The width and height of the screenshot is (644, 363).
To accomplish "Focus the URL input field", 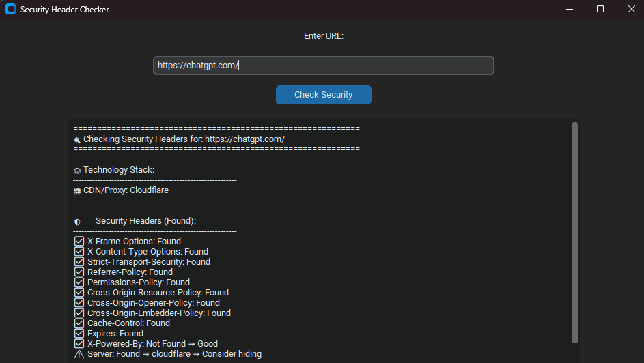I will [323, 66].
